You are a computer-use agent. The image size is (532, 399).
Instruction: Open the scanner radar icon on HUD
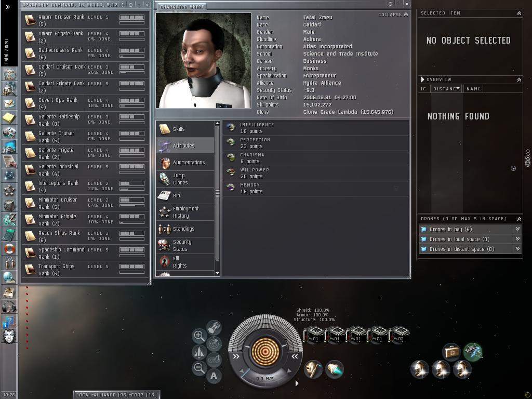(x=214, y=344)
